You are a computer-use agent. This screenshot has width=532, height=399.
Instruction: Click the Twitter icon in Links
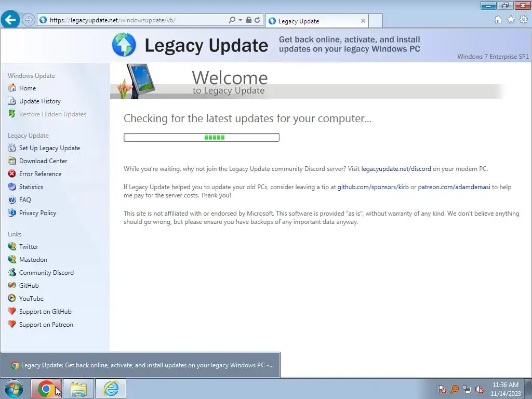pyautogui.click(x=12, y=246)
